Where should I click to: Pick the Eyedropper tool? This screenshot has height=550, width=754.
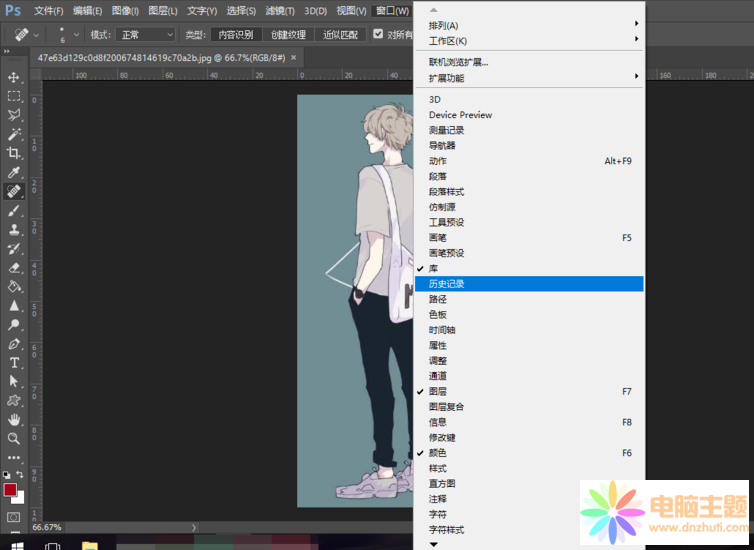click(14, 172)
